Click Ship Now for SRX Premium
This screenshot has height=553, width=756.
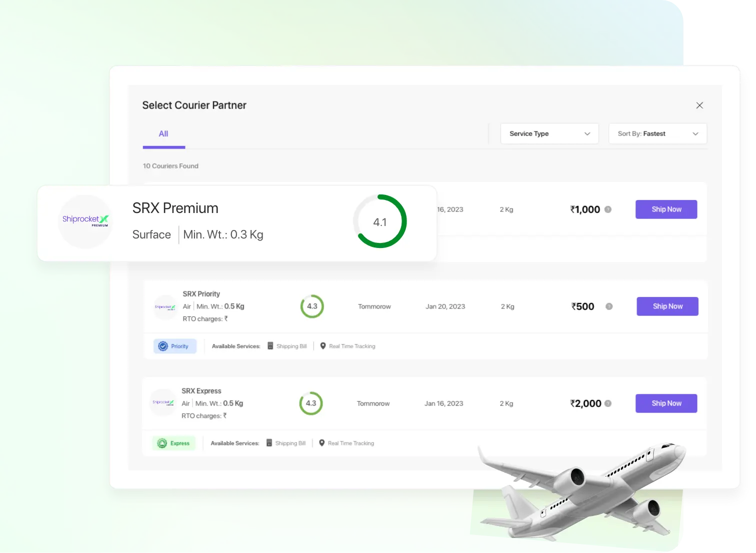point(666,209)
